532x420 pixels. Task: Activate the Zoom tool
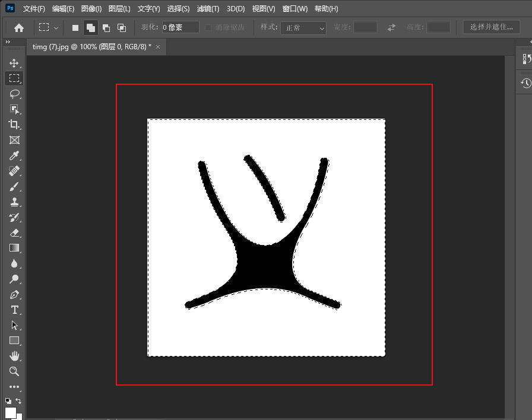coord(14,371)
